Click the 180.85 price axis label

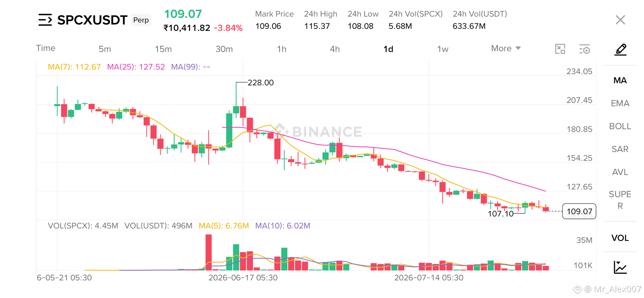click(579, 129)
